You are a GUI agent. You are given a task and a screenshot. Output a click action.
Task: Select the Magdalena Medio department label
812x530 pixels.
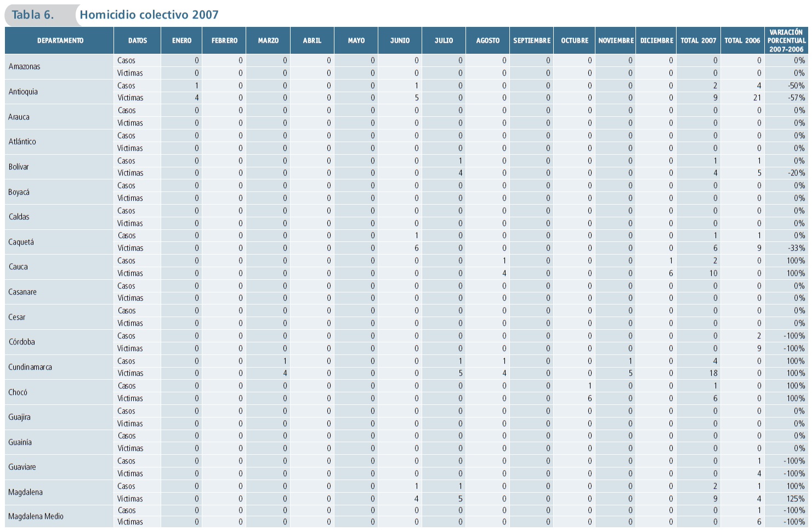tap(36, 516)
